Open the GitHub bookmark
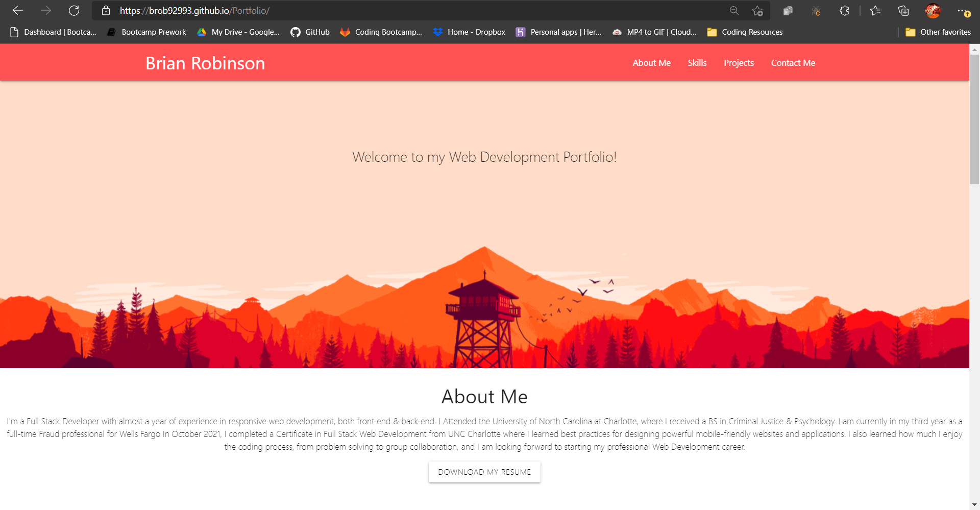This screenshot has height=510, width=980. click(x=310, y=32)
